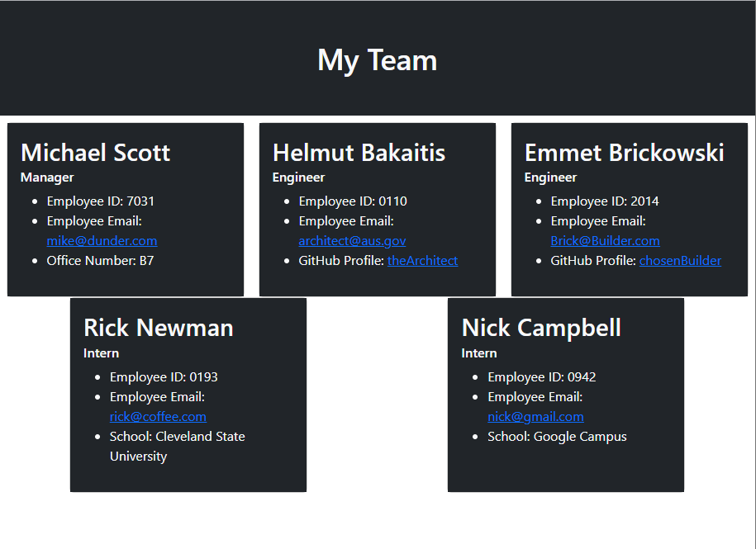The image size is (756, 549).
Task: Click the Engineer label on Helmut's card
Action: coord(298,177)
